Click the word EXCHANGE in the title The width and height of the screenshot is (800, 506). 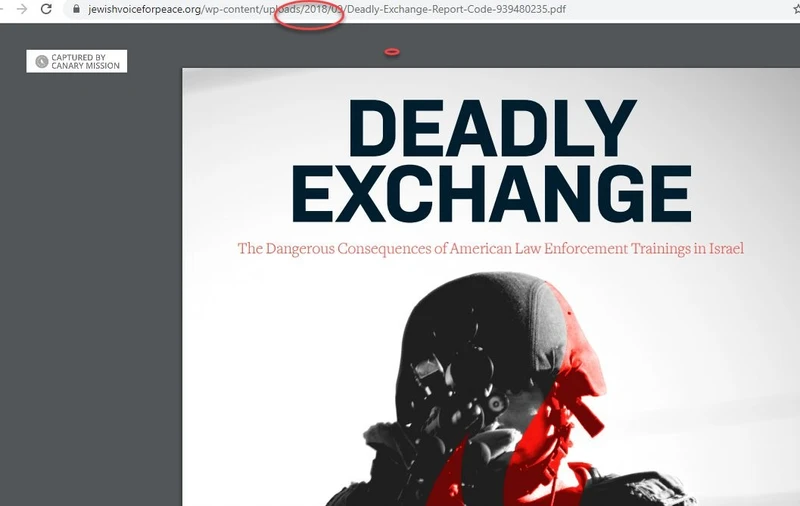point(491,195)
